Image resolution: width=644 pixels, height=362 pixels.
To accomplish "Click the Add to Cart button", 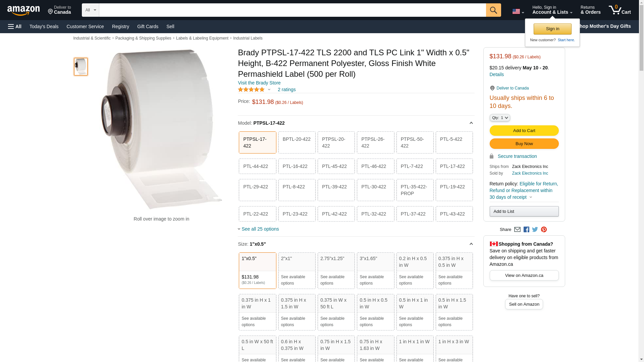I will (x=524, y=130).
